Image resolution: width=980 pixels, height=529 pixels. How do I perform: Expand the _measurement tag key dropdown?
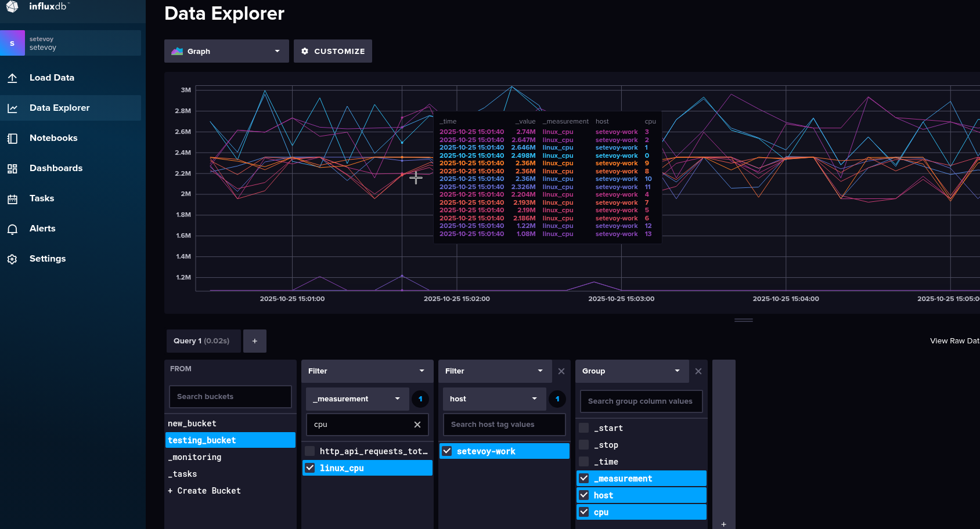pyautogui.click(x=357, y=399)
